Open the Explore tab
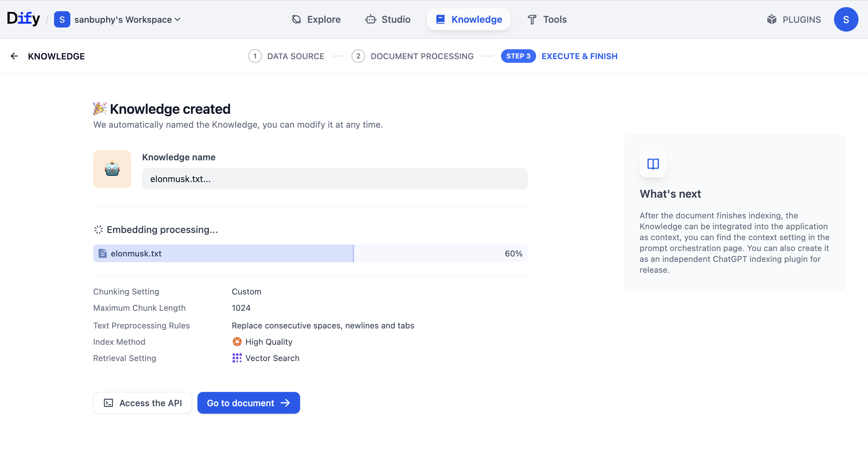 click(316, 19)
